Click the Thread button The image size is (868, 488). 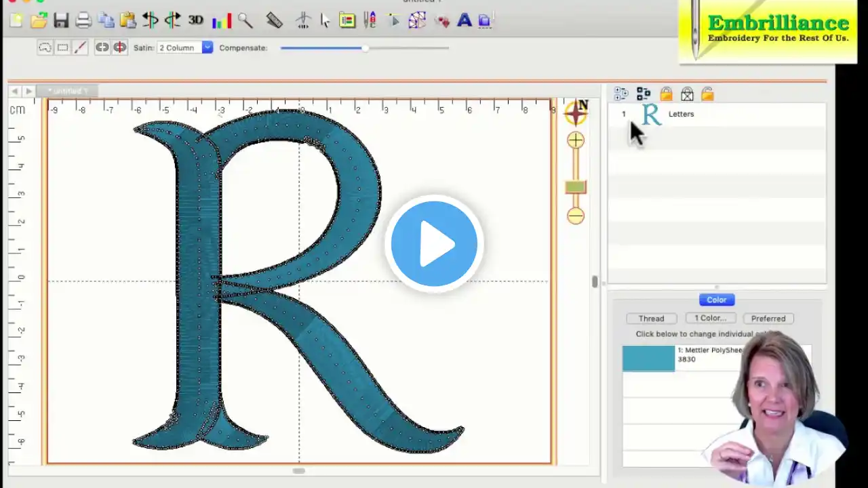click(x=651, y=319)
